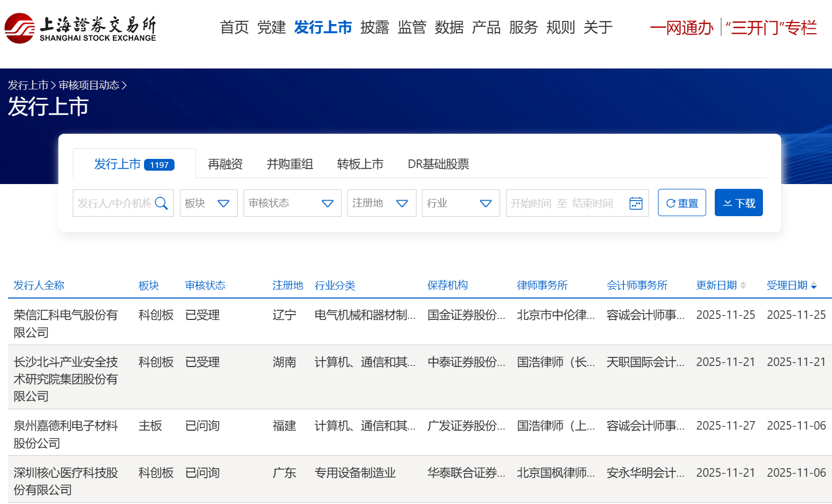The width and height of the screenshot is (832, 504).
Task: Click the 下载 download button
Action: coord(738,203)
